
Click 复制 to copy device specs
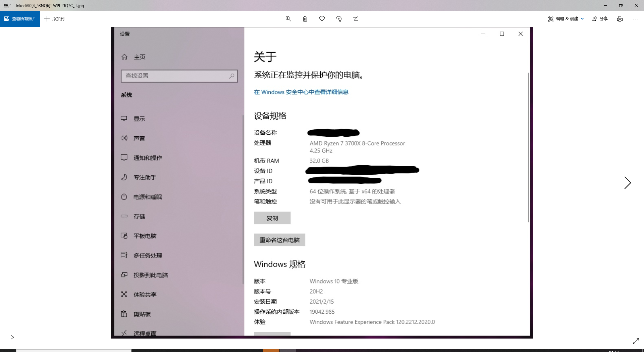(272, 218)
